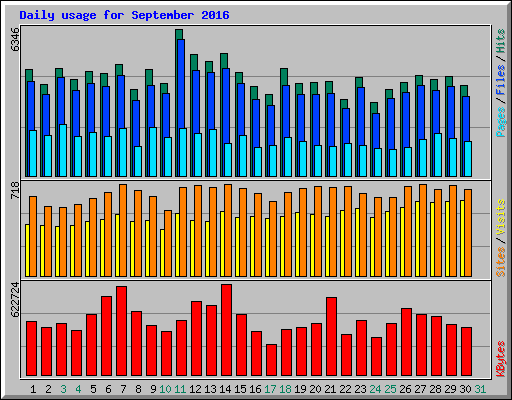Click the 'Files' legend label
Image resolution: width=512 pixels, height=400 pixels.
pyautogui.click(x=500, y=80)
